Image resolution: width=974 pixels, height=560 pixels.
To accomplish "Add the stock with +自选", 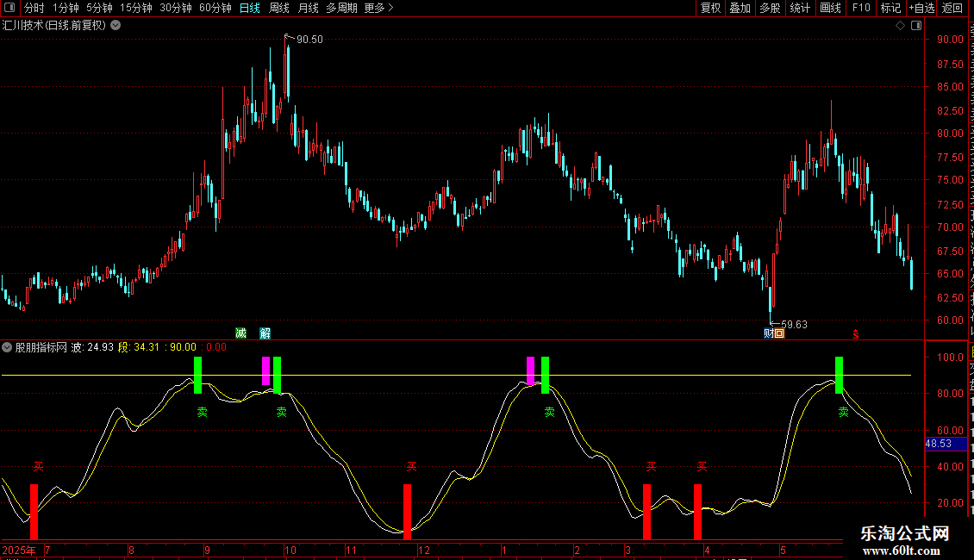I will pos(921,8).
